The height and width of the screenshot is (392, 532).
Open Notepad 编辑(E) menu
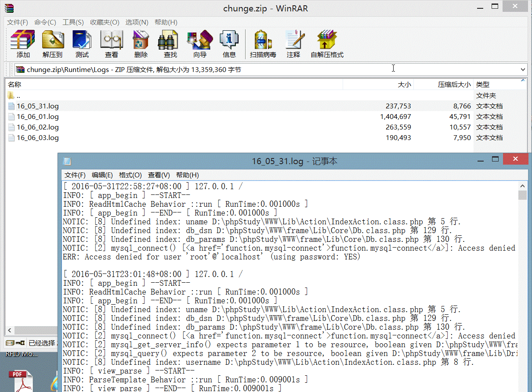point(102,175)
